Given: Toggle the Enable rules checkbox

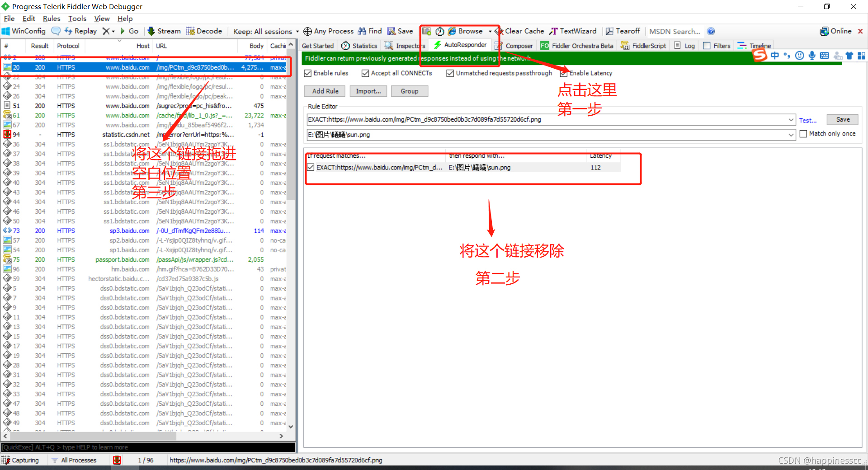Looking at the screenshot, I should coord(308,73).
